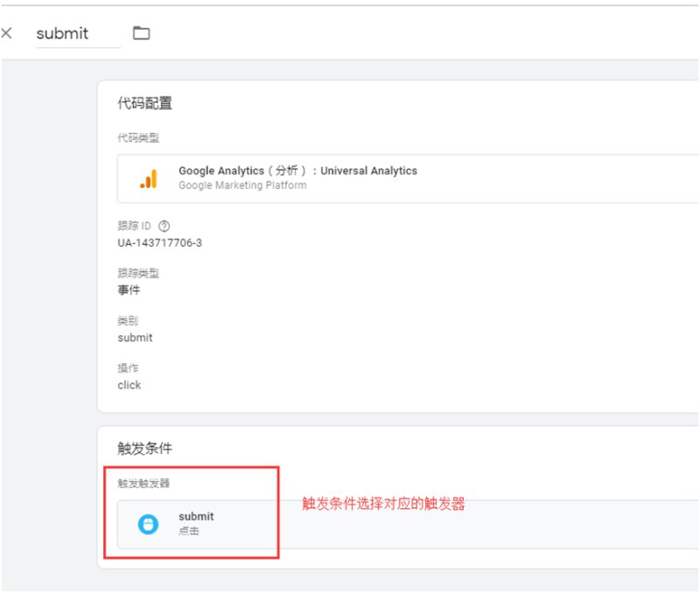This screenshot has width=700, height=593.
Task: Click the 点击 trigger type label
Action: (x=189, y=531)
